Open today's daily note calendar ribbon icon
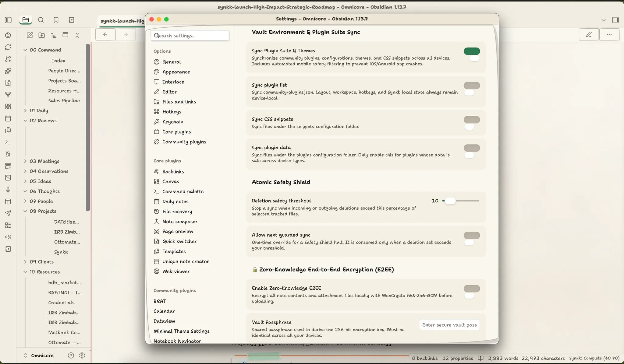624x364 pixels. click(x=8, y=118)
